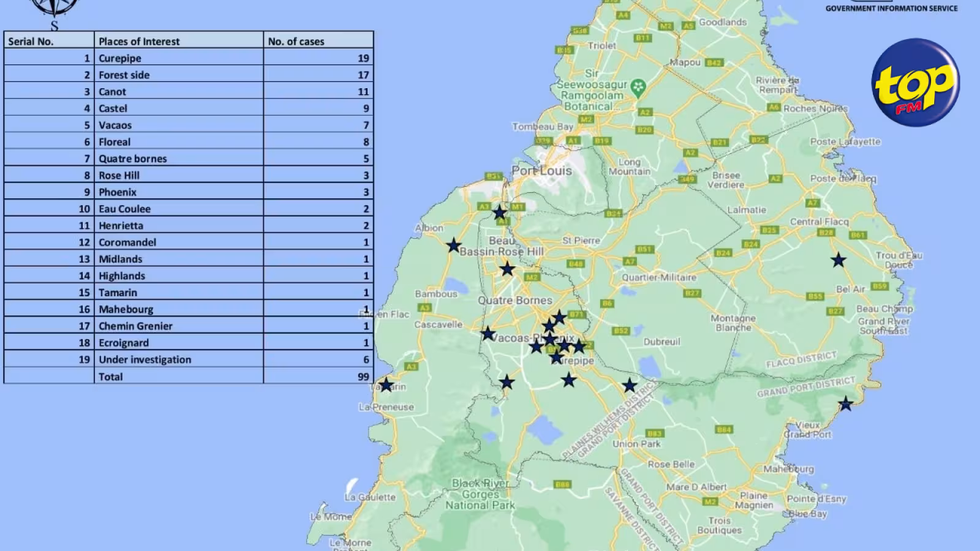Click the Port Louis map label
The height and width of the screenshot is (551, 980).
pyautogui.click(x=541, y=171)
